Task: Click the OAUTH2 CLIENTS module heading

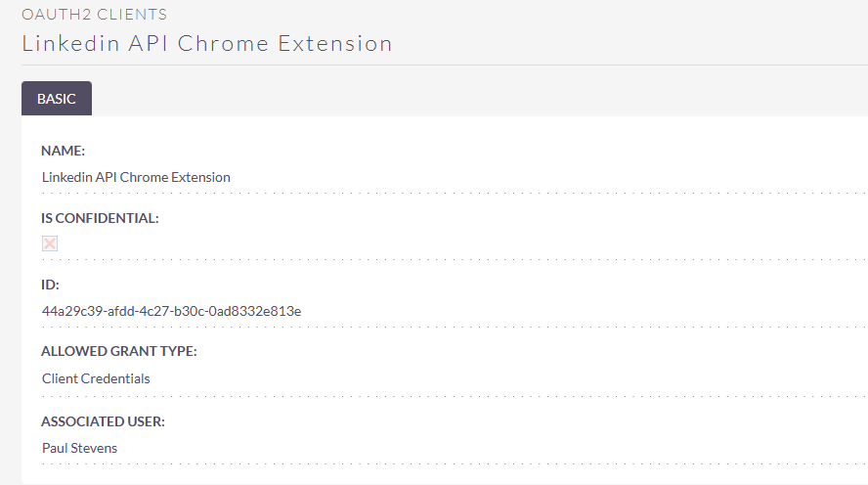Action: tap(94, 15)
